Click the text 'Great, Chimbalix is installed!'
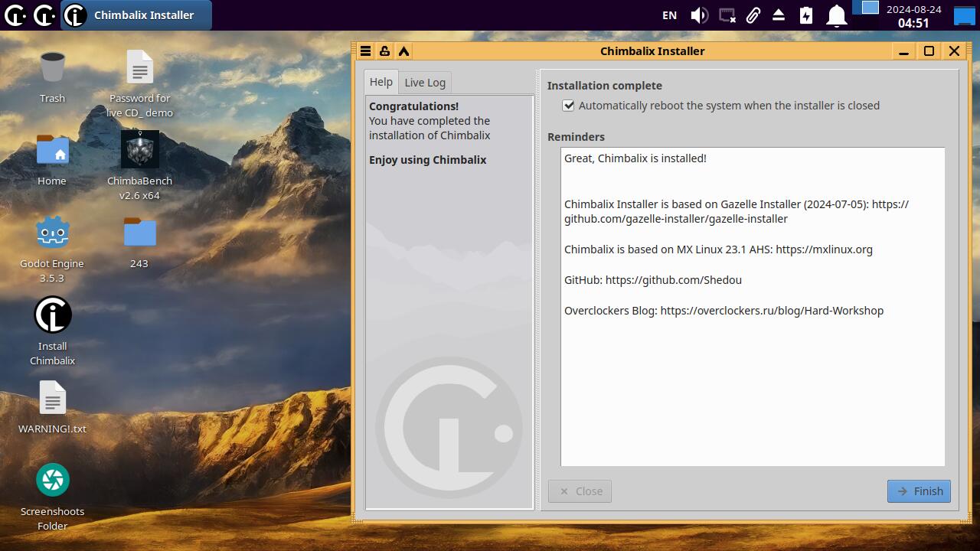This screenshot has height=551, width=980. (635, 158)
